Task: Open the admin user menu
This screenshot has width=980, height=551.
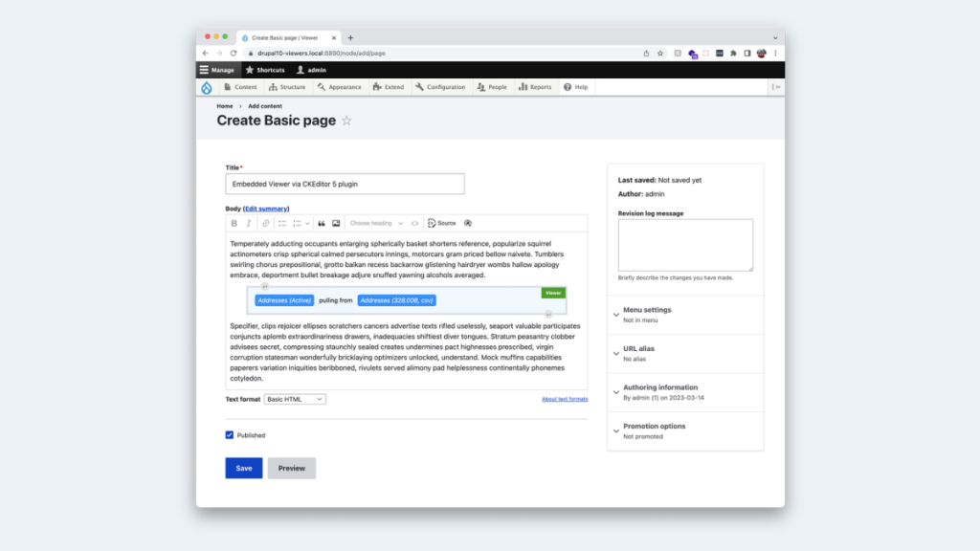Action: (x=311, y=70)
